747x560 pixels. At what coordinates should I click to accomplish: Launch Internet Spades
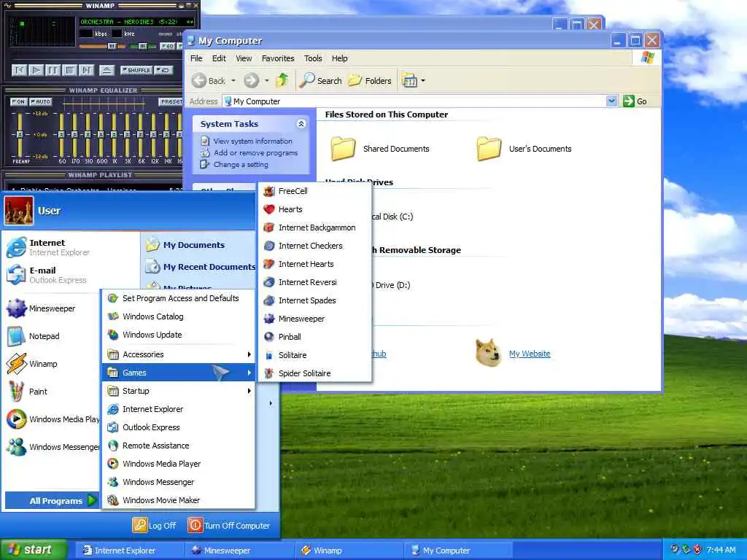314,300
